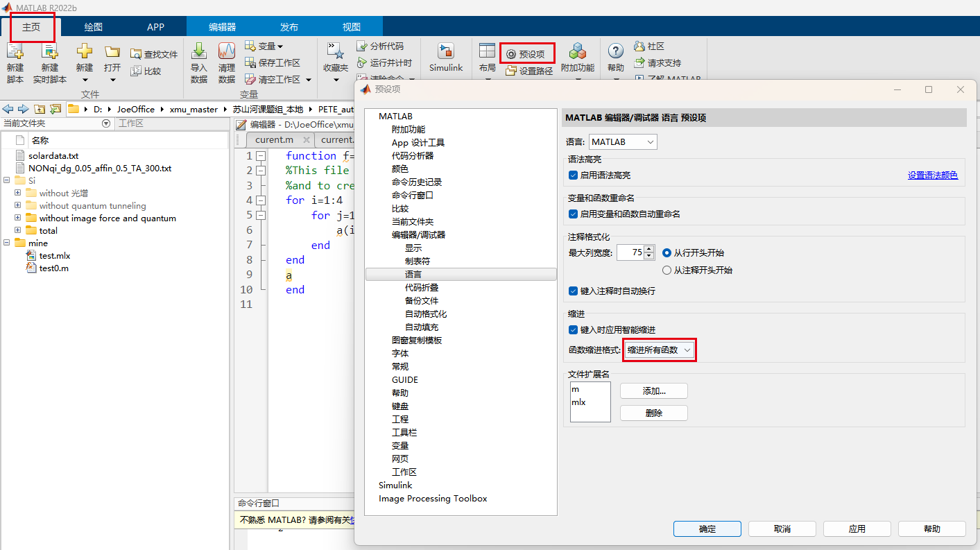Click the New (新建) plus icon
The image size is (980, 550).
pyautogui.click(x=84, y=51)
